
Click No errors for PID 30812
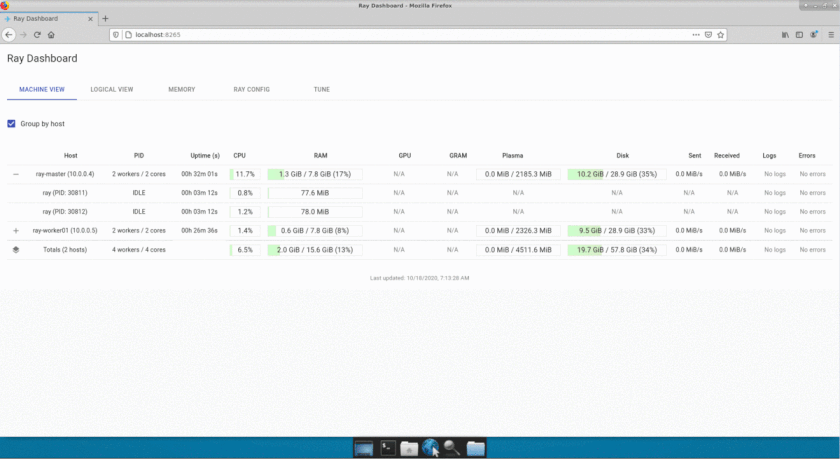tap(812, 212)
